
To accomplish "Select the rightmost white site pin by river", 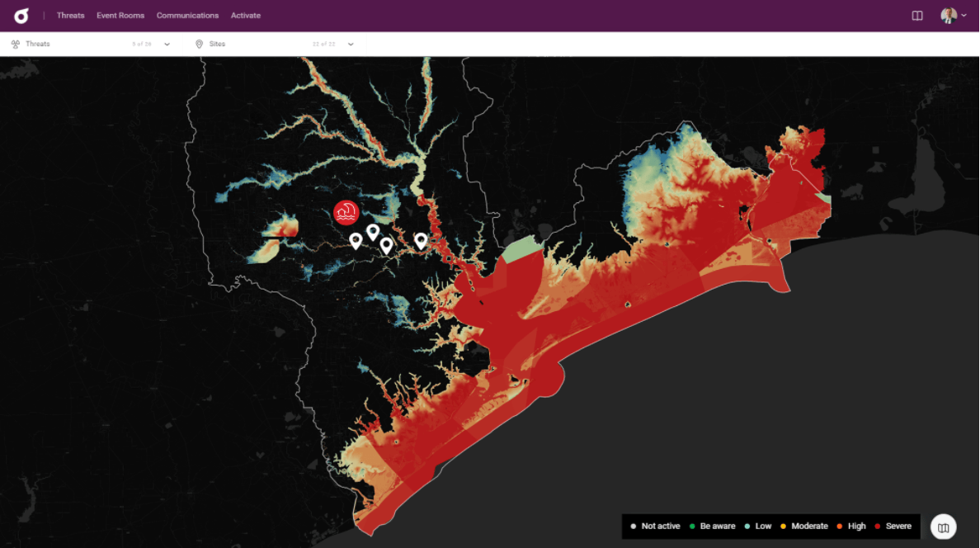I will tap(421, 240).
